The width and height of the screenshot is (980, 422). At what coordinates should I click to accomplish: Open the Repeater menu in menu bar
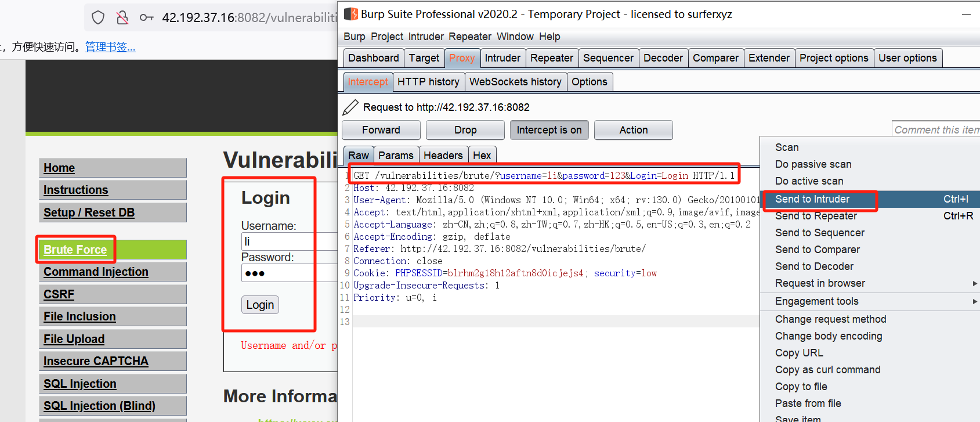[x=470, y=37]
